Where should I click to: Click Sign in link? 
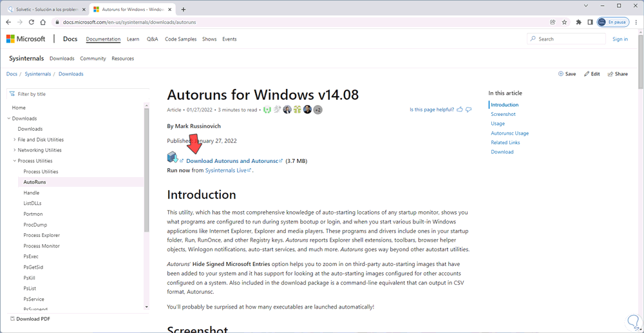pos(620,39)
